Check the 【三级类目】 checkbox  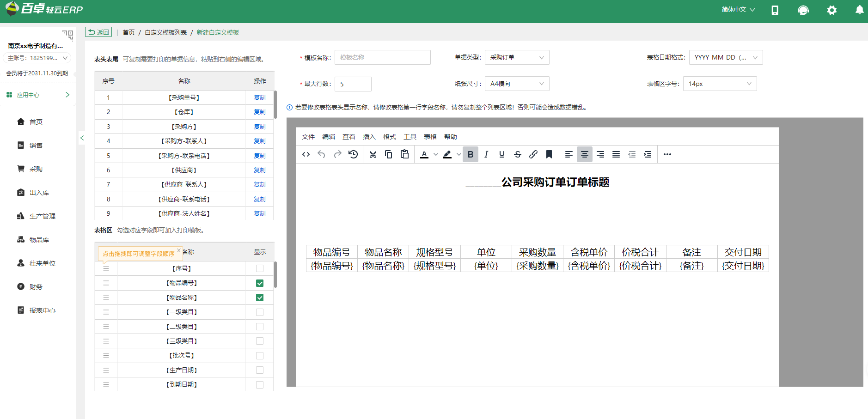pyautogui.click(x=260, y=341)
